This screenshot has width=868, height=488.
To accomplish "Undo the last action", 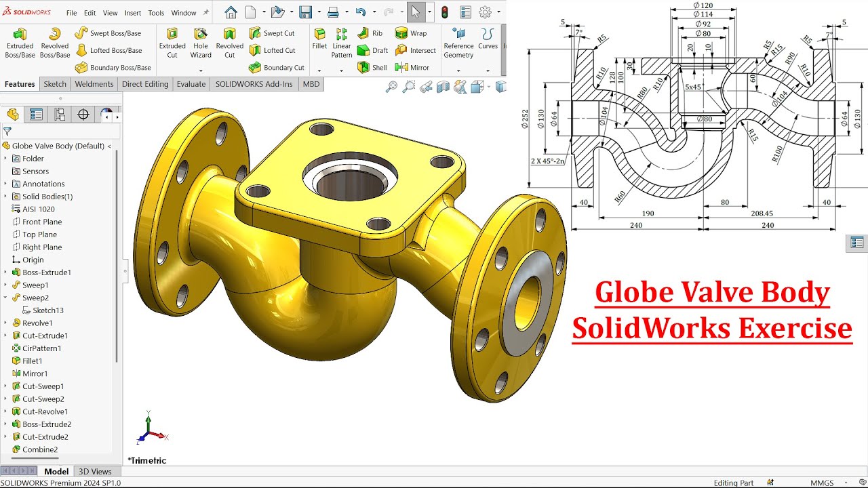I will coord(361,12).
